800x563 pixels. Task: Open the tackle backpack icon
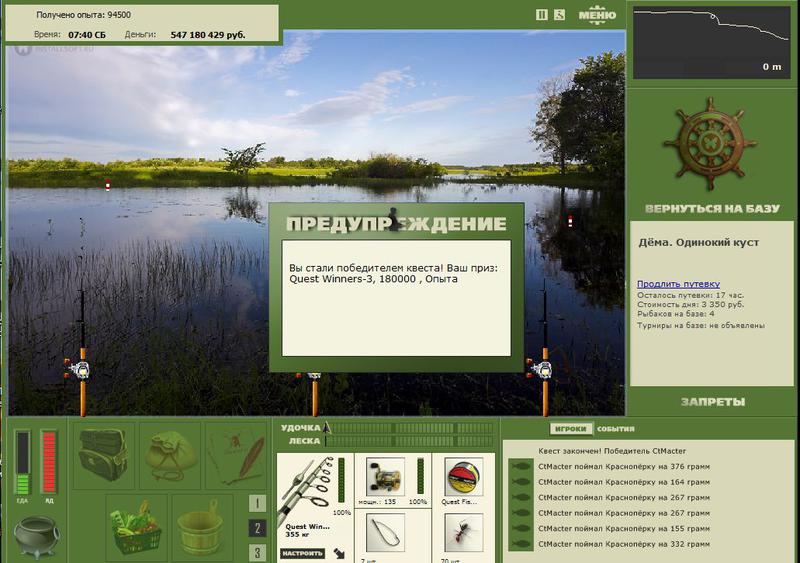click(104, 454)
